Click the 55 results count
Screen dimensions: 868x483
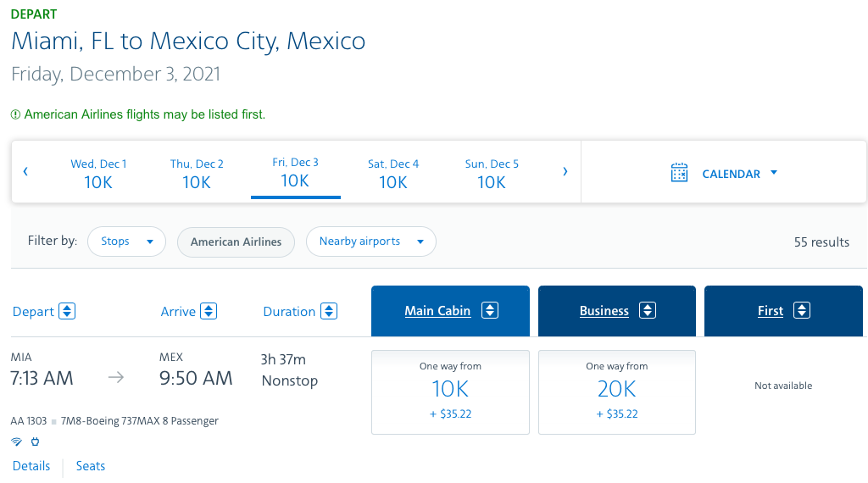(821, 241)
